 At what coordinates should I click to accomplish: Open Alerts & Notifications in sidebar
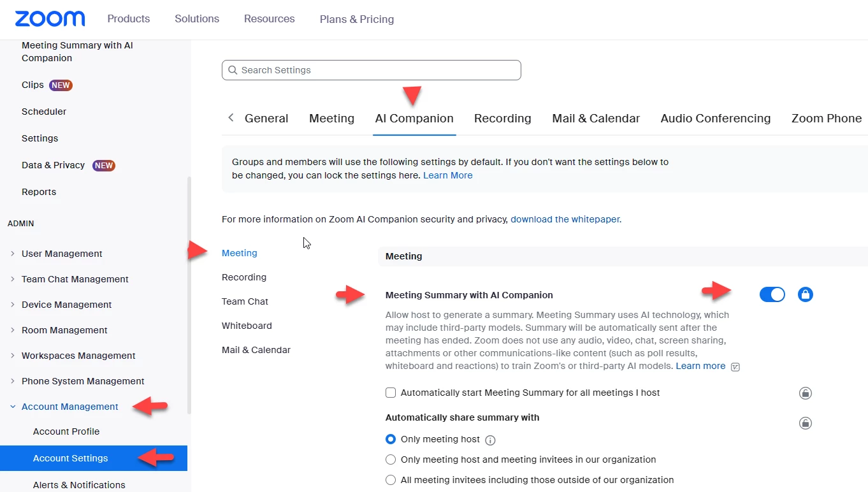click(79, 485)
